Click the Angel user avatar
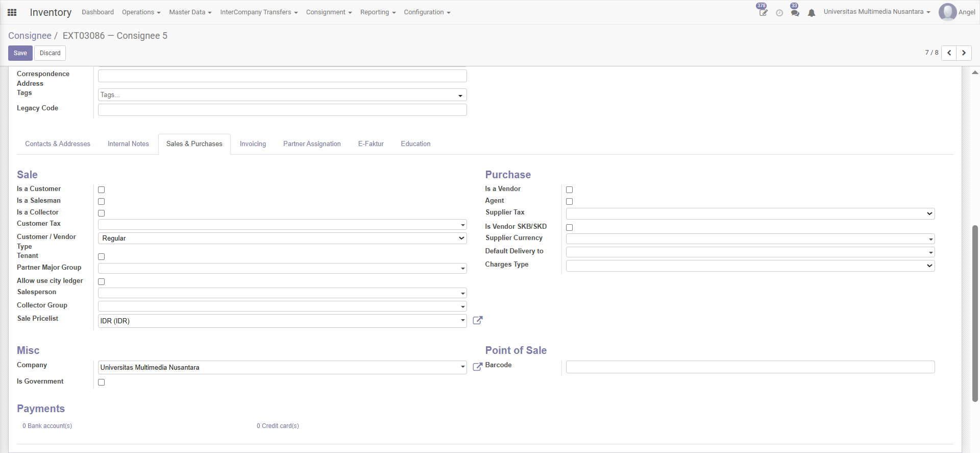Screen dimensions: 980x453 tap(947, 12)
